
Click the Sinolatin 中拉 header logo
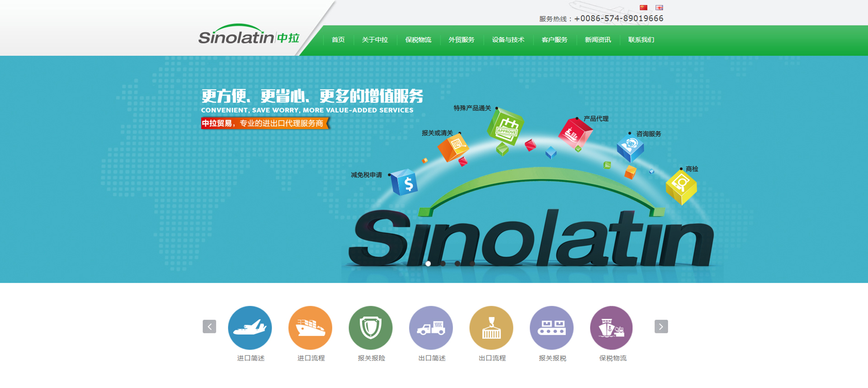[249, 36]
